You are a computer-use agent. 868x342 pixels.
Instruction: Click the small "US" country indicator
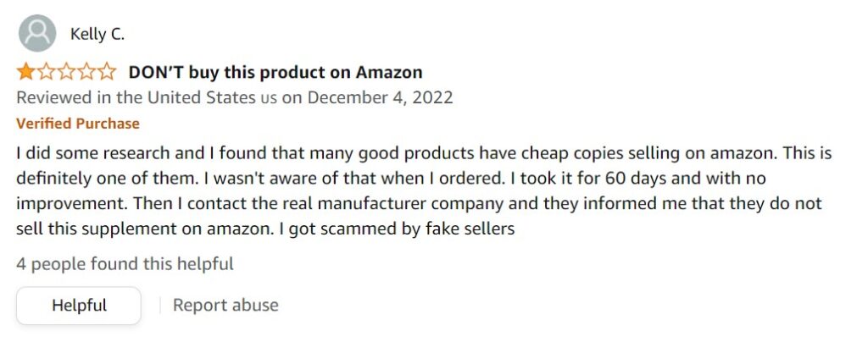tap(268, 98)
